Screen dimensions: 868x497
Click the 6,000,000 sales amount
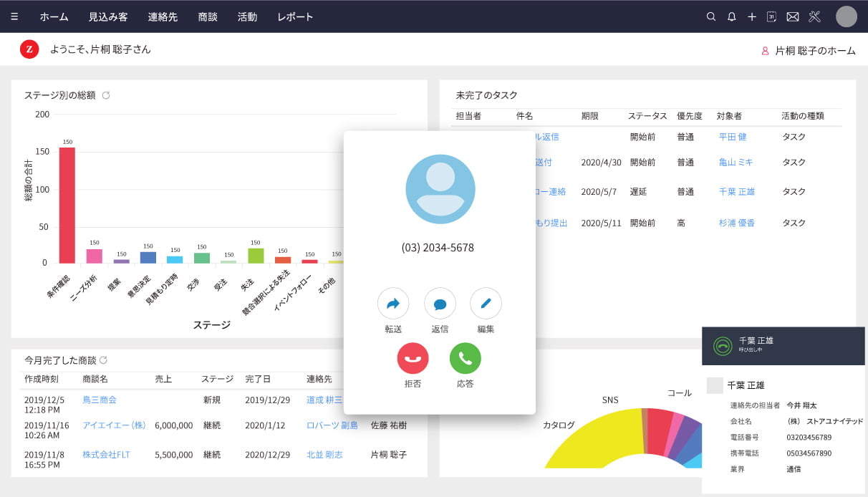pos(174,425)
